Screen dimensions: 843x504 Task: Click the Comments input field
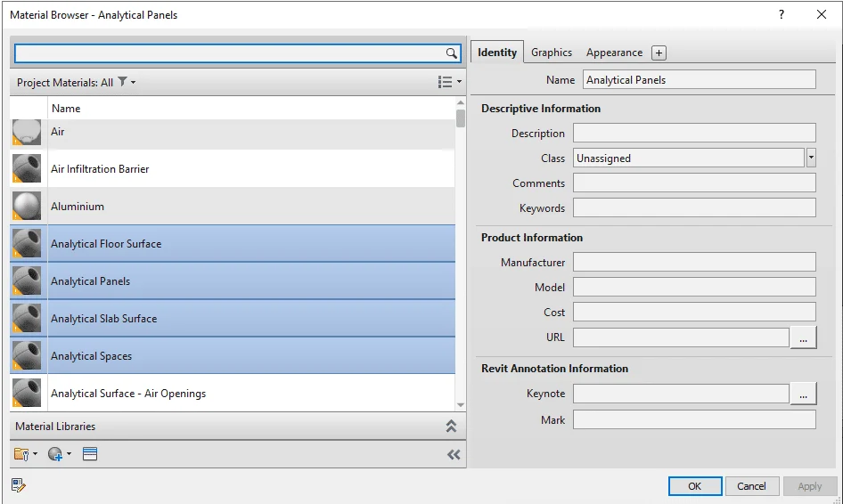(x=694, y=183)
